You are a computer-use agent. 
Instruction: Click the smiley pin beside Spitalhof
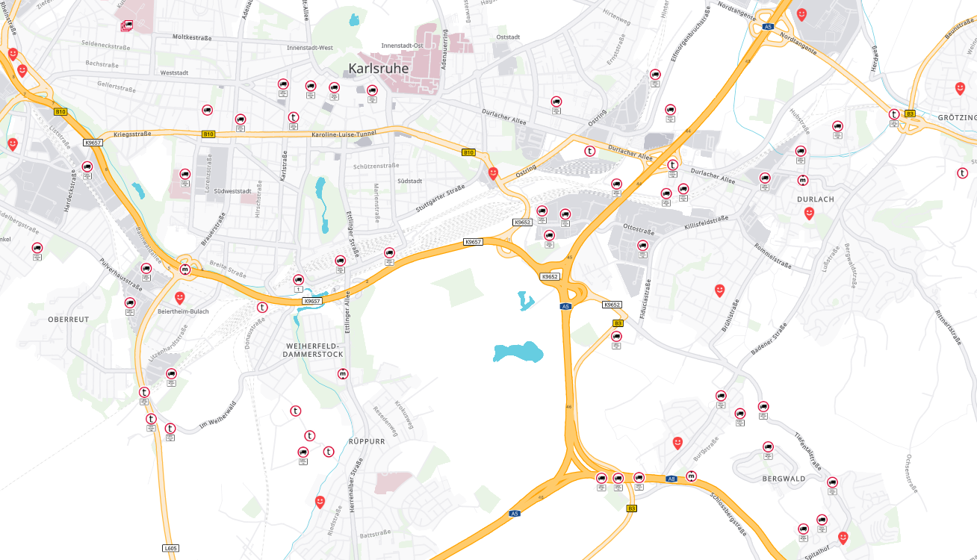click(843, 537)
